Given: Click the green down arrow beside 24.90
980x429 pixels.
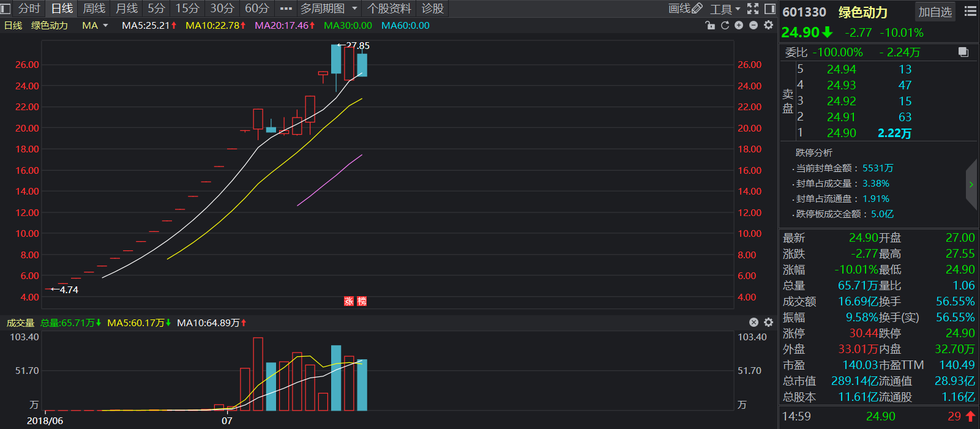Looking at the screenshot, I should [828, 32].
